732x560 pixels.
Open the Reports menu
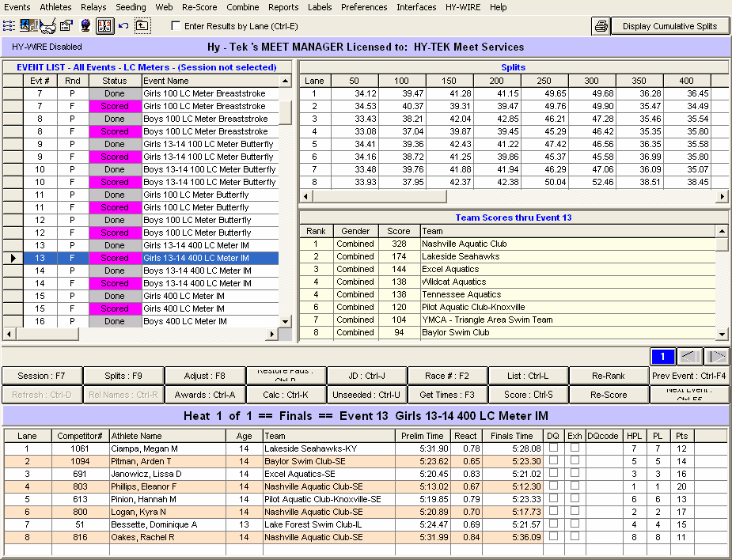point(283,7)
